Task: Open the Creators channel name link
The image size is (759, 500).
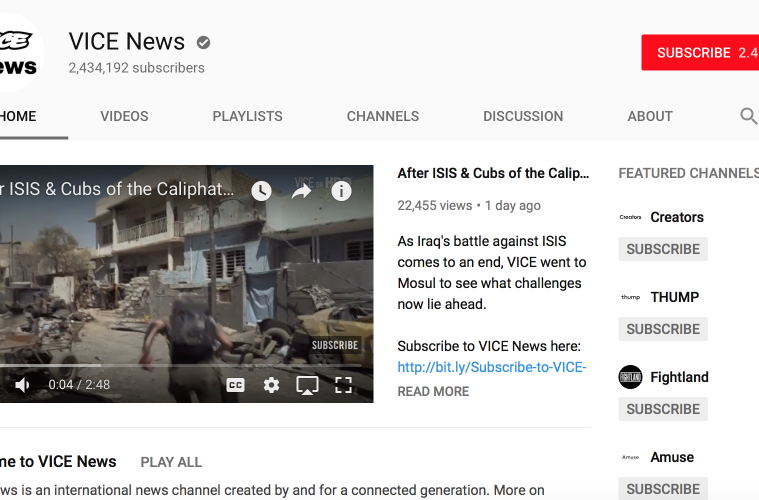Action: [x=677, y=217]
